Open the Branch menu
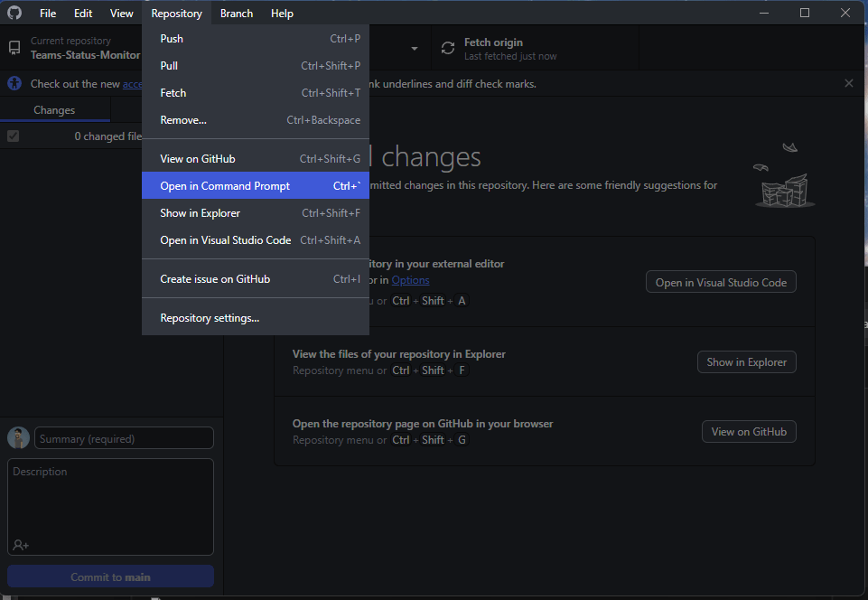Image resolution: width=868 pixels, height=600 pixels. coord(237,14)
